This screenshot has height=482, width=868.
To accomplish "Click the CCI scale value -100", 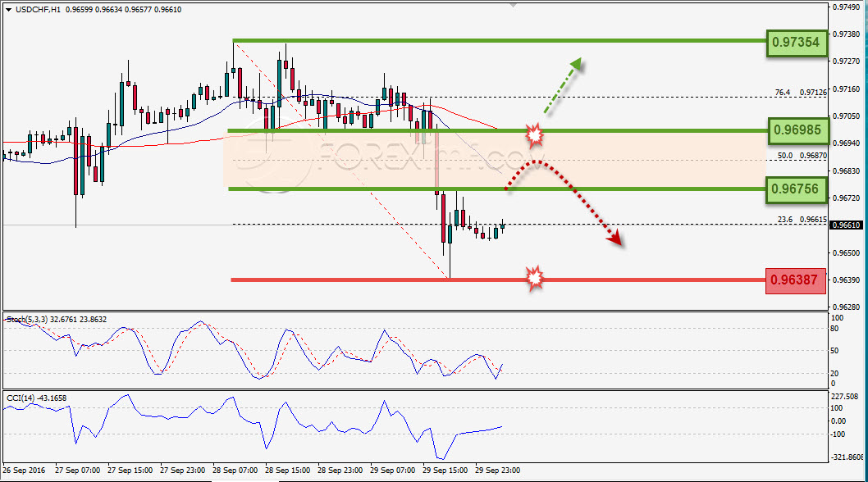I will pyautogui.click(x=839, y=434).
